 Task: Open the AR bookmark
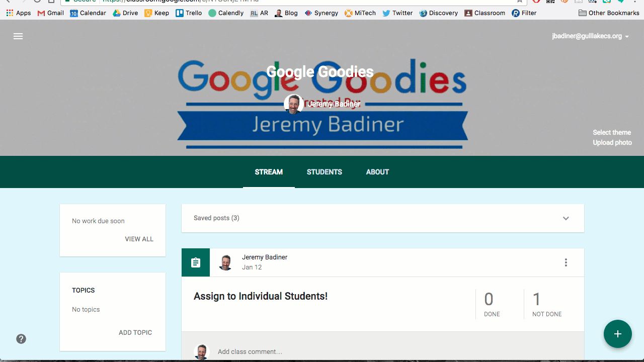pos(259,13)
